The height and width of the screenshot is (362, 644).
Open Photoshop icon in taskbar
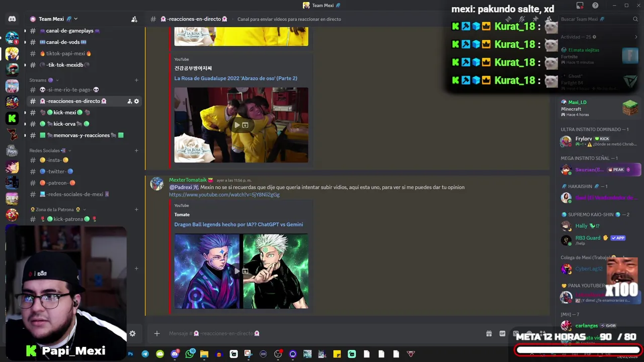(x=130, y=354)
